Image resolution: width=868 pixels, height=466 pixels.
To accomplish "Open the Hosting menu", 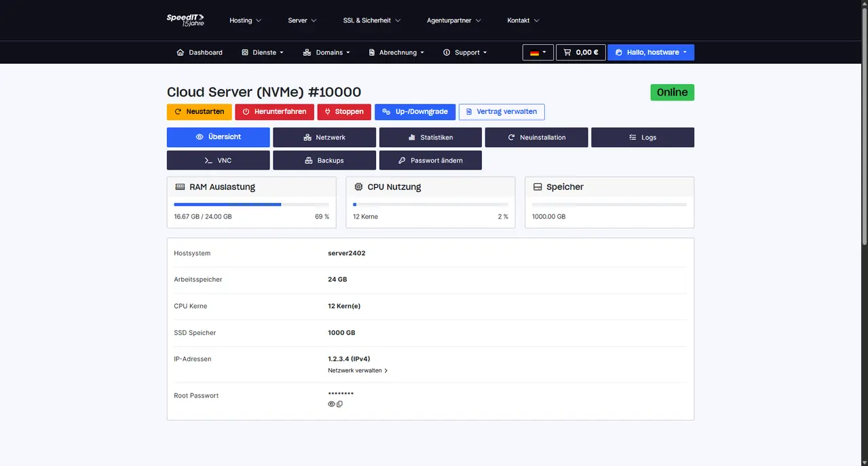I will 245,20.
